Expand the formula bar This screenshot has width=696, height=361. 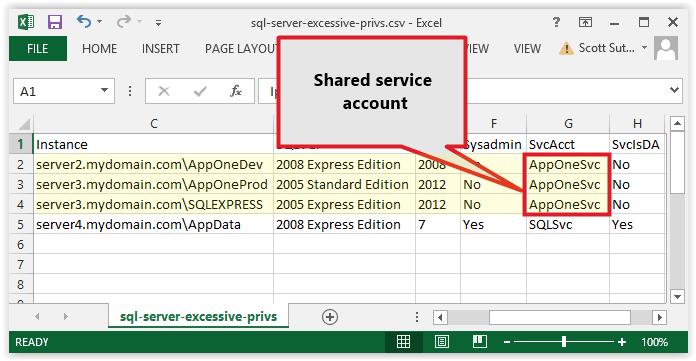pyautogui.click(x=674, y=91)
